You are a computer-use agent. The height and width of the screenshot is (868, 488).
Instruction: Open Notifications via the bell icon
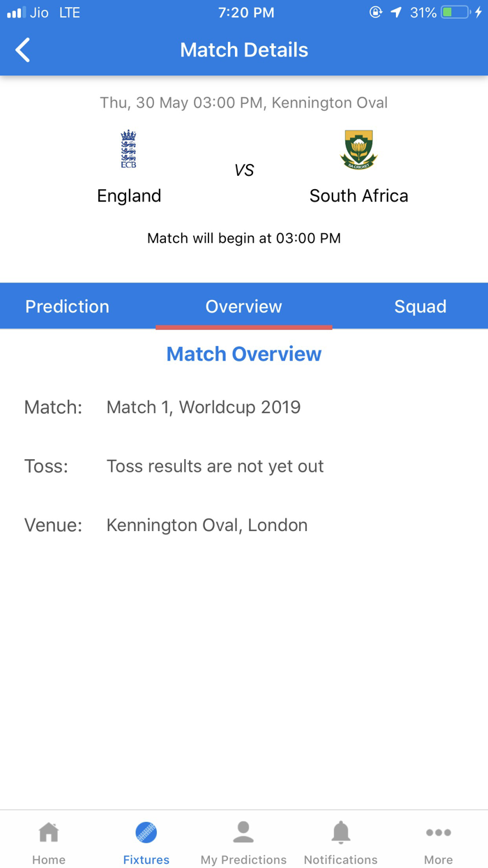point(341,831)
